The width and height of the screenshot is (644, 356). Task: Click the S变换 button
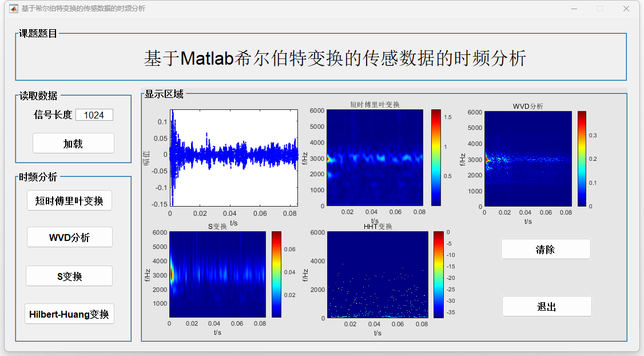(x=69, y=276)
